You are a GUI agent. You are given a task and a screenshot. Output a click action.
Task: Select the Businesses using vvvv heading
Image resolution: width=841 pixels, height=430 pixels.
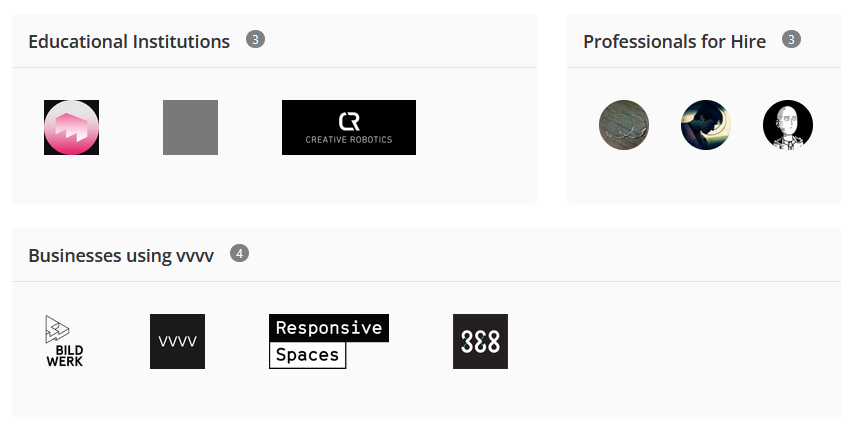tap(121, 255)
